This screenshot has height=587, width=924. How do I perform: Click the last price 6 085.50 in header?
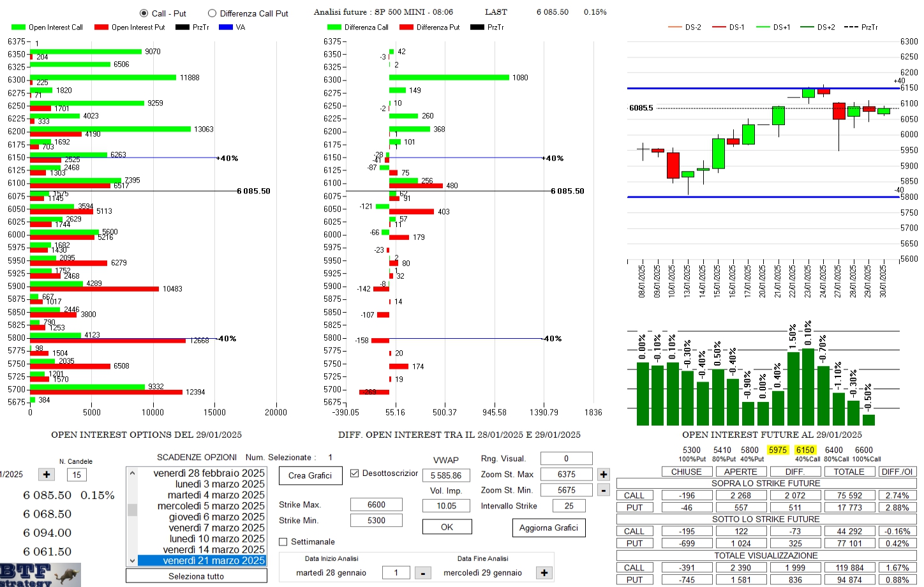click(553, 12)
